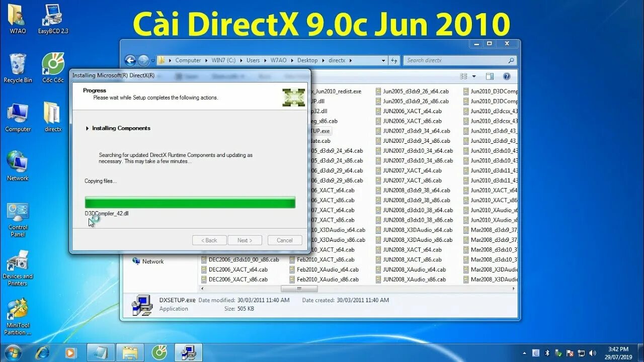Click the horizontal scrollbar in the file list
644x362 pixels.
[x=299, y=289]
